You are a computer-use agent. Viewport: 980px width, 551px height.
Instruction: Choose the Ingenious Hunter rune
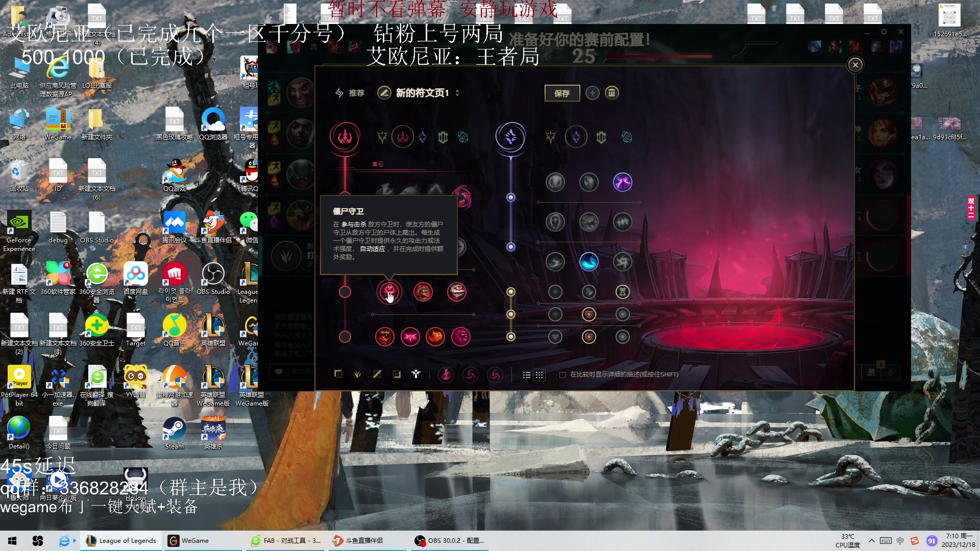410,337
